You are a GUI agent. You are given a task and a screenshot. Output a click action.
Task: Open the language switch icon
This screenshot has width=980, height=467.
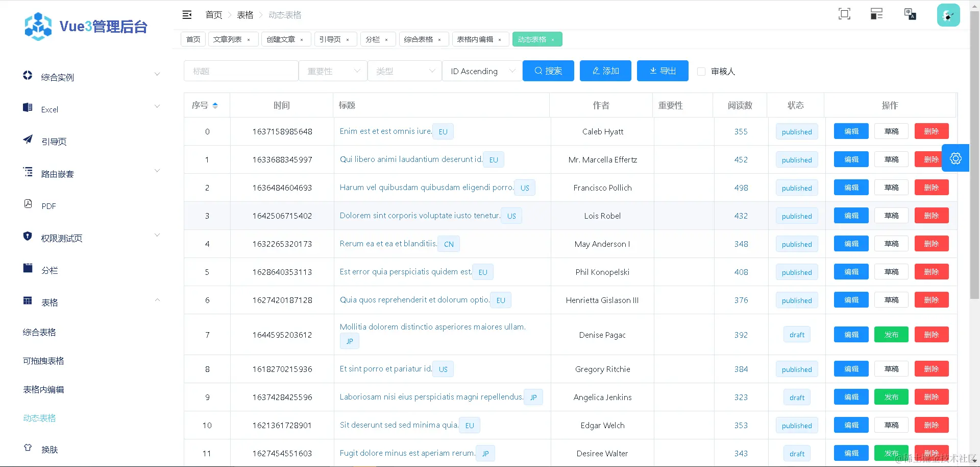tap(910, 14)
